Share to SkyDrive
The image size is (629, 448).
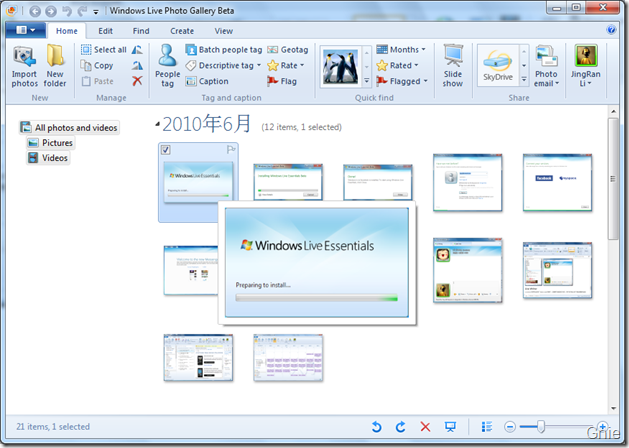(497, 65)
